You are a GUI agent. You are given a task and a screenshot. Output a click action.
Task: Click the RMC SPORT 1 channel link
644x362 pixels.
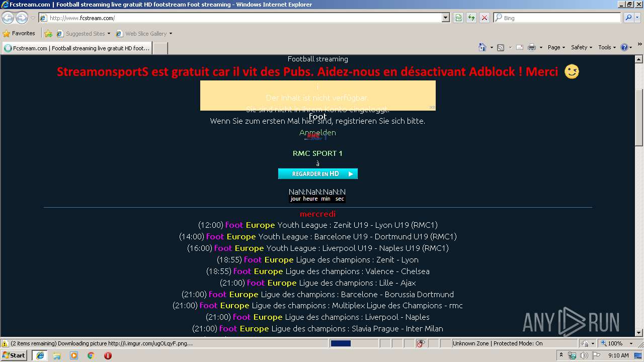tap(317, 153)
